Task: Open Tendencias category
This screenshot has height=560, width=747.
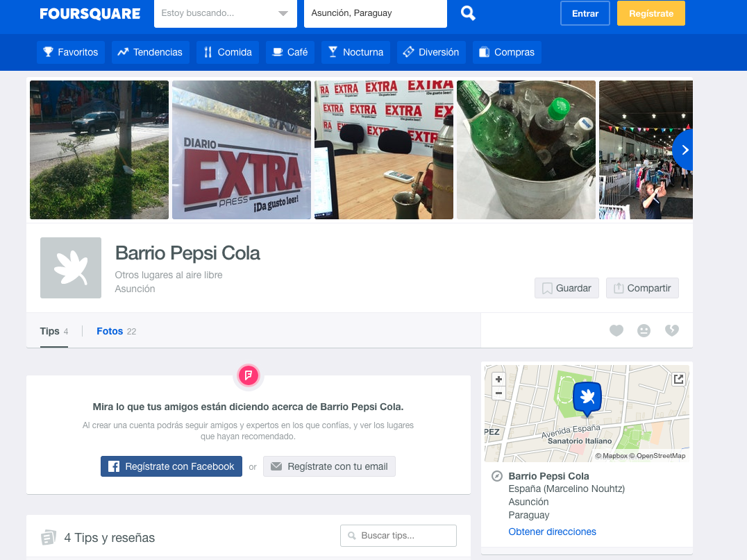Action: click(x=151, y=52)
